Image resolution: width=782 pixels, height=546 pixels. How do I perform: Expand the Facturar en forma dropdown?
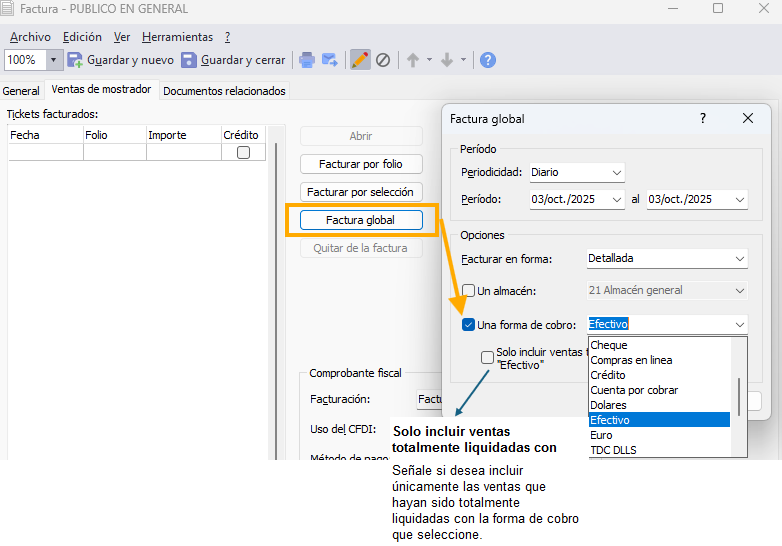pos(666,259)
